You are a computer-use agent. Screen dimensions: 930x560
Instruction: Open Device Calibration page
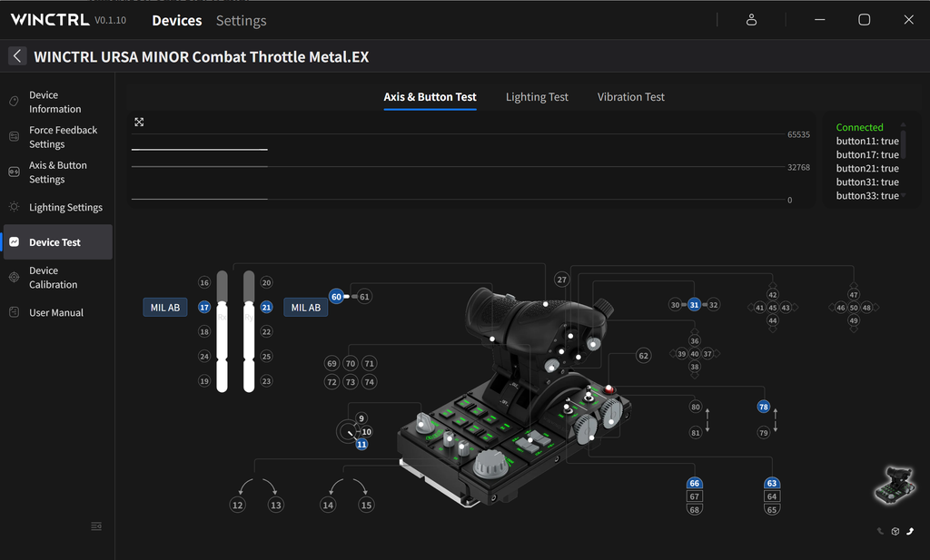pyautogui.click(x=58, y=278)
